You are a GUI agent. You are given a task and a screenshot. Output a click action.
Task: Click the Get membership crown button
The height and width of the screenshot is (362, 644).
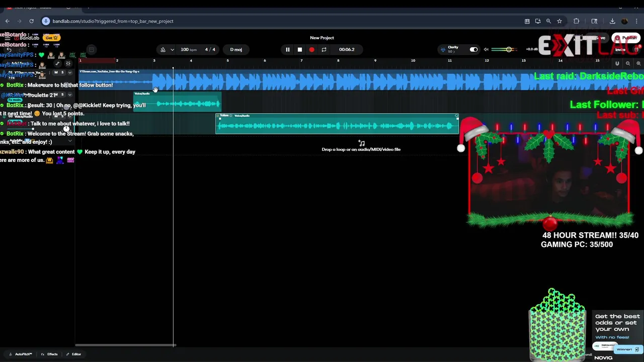pos(52,38)
